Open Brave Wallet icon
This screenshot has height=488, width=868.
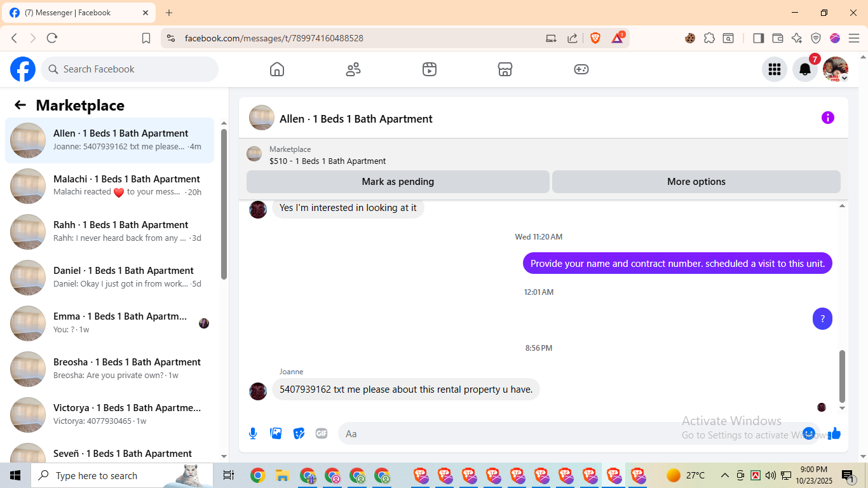point(777,38)
